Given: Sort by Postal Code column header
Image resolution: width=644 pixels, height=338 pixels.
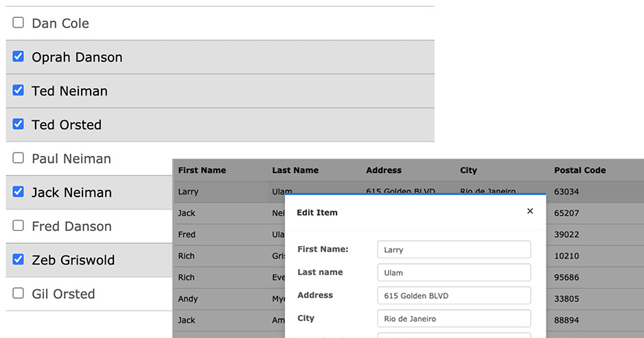Looking at the screenshot, I should pos(579,170).
